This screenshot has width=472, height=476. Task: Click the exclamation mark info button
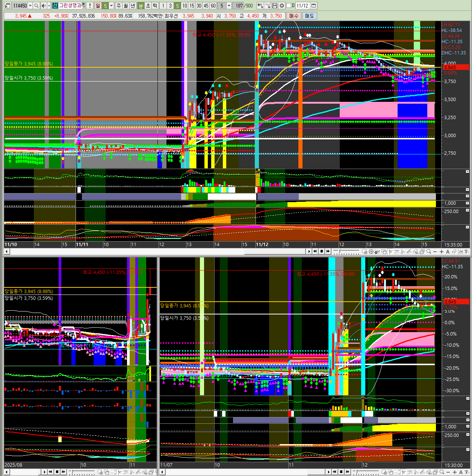point(90,6)
